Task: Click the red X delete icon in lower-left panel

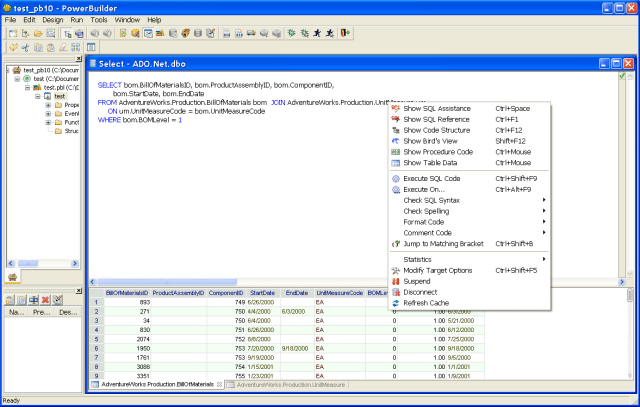Action: click(45, 300)
